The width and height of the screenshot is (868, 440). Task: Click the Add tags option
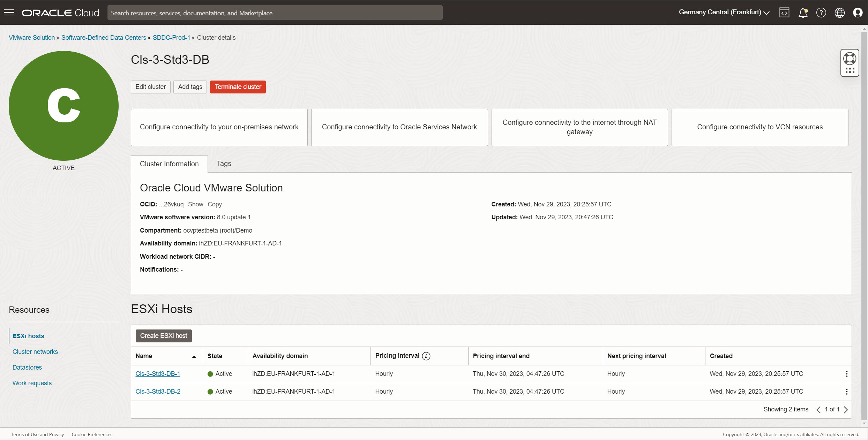click(x=190, y=87)
